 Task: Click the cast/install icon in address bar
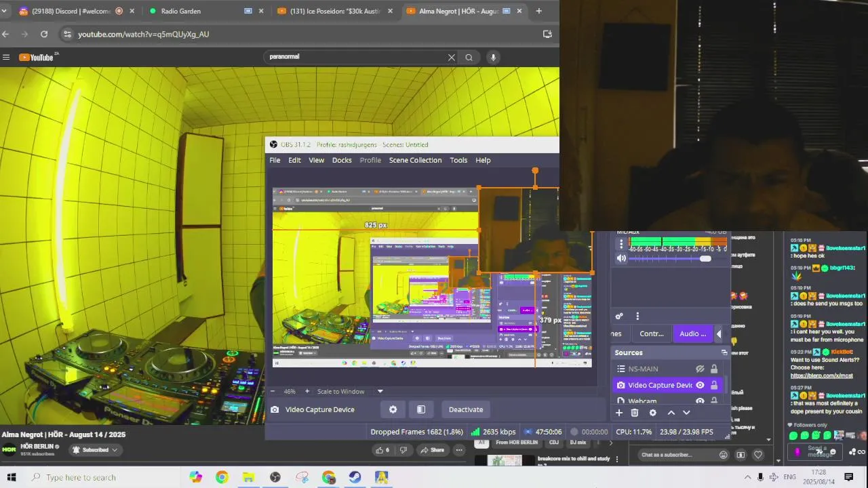point(547,34)
